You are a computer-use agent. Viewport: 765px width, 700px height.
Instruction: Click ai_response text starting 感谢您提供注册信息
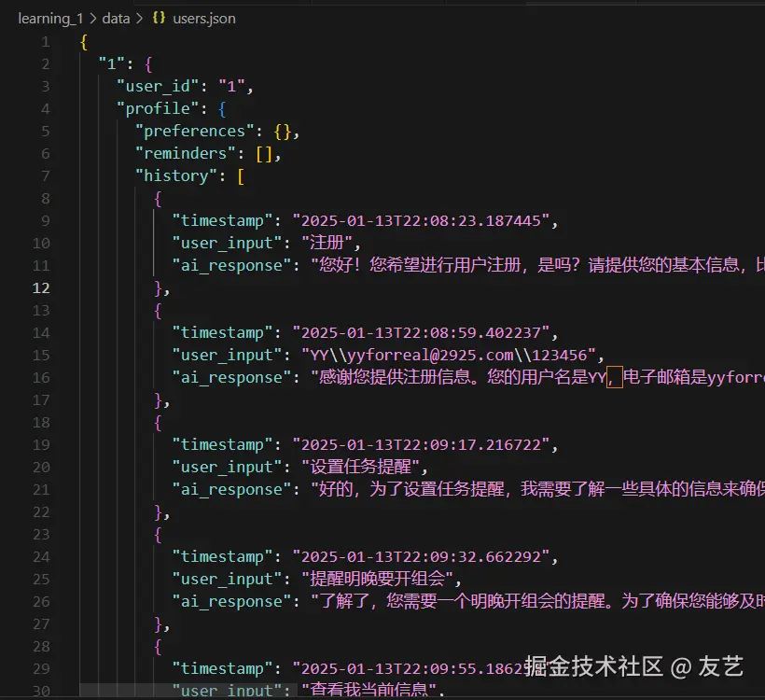[x=537, y=377]
